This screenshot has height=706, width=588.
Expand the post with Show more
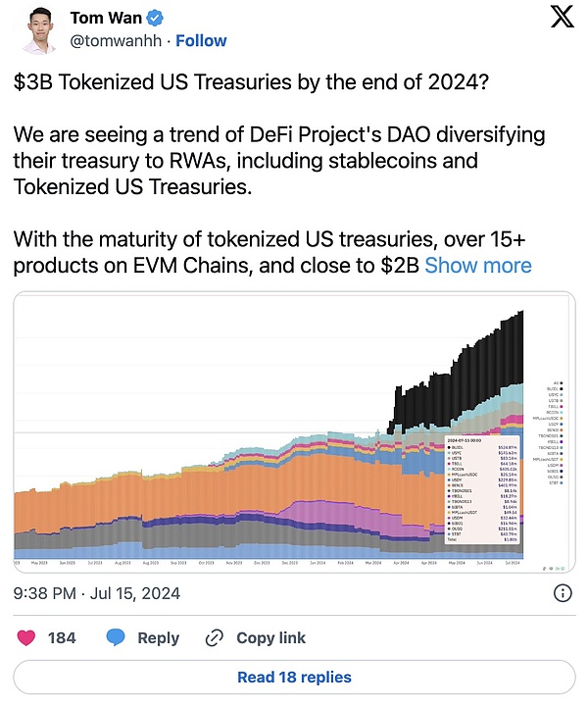(478, 266)
